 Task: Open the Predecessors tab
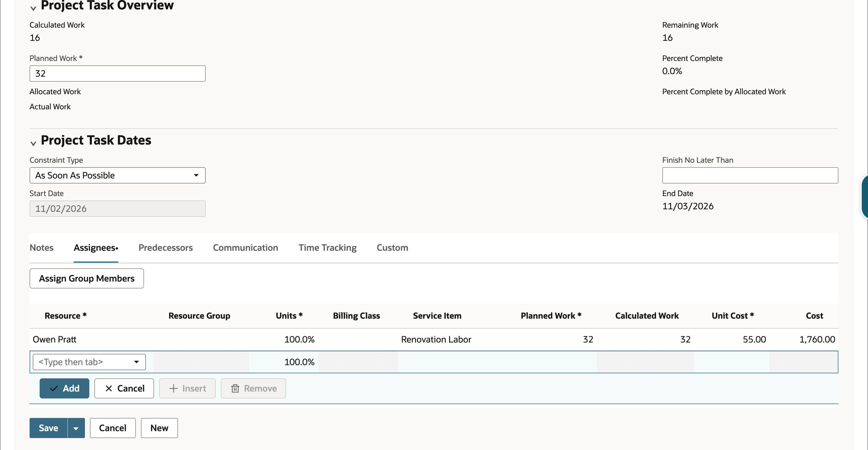point(165,248)
